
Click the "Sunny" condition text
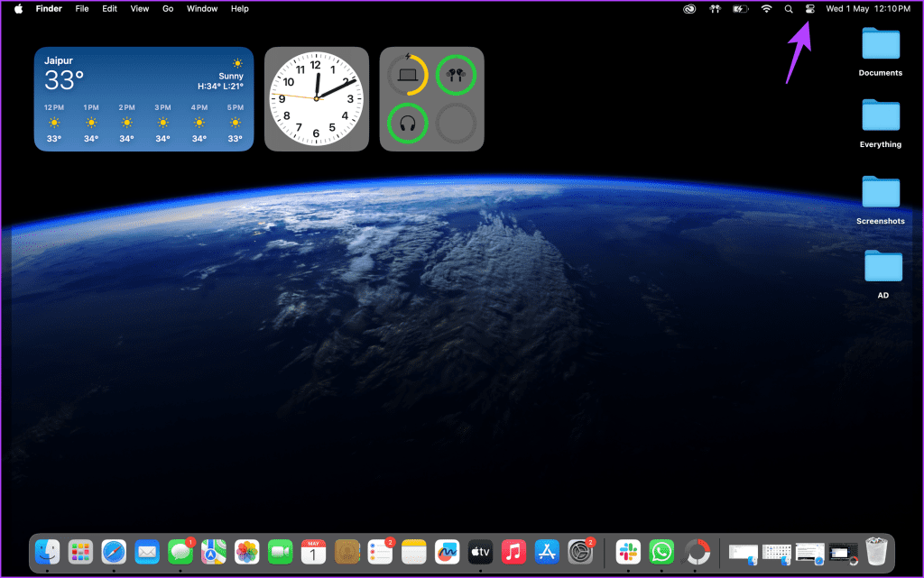click(231, 76)
